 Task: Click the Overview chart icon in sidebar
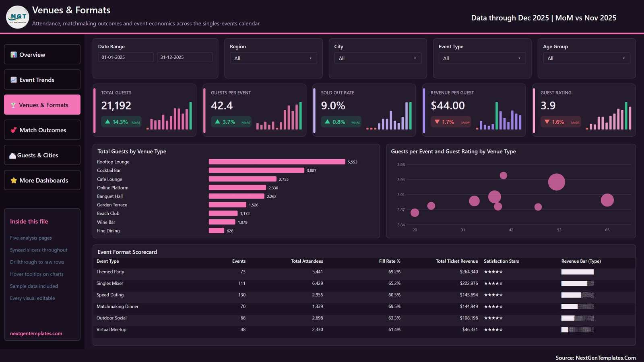(14, 55)
